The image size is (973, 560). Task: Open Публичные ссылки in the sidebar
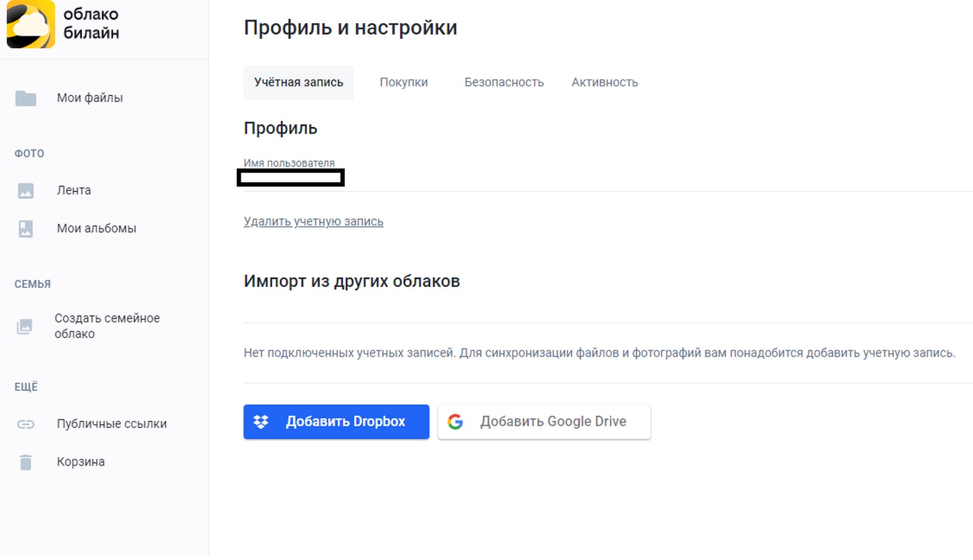tap(111, 424)
